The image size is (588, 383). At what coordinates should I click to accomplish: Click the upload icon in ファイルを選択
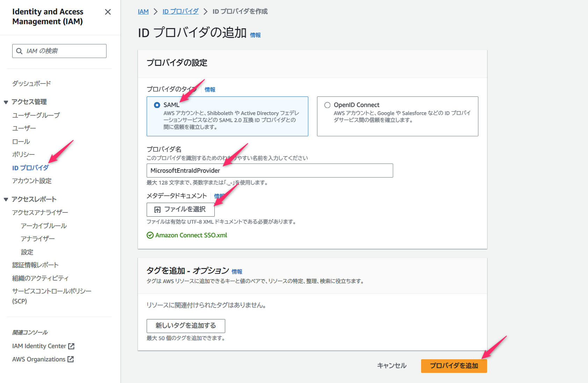157,210
